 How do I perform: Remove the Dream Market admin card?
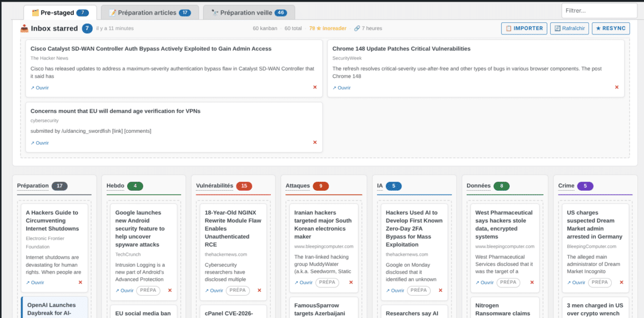621,282
